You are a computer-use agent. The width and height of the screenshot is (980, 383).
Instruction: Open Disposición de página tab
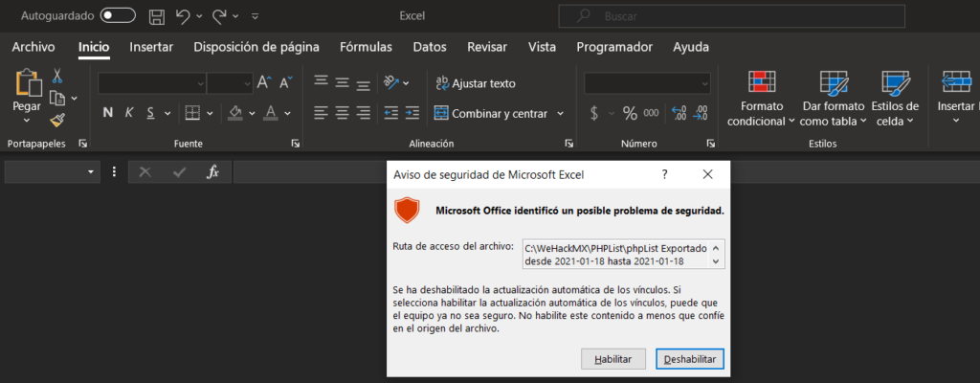pos(256,47)
